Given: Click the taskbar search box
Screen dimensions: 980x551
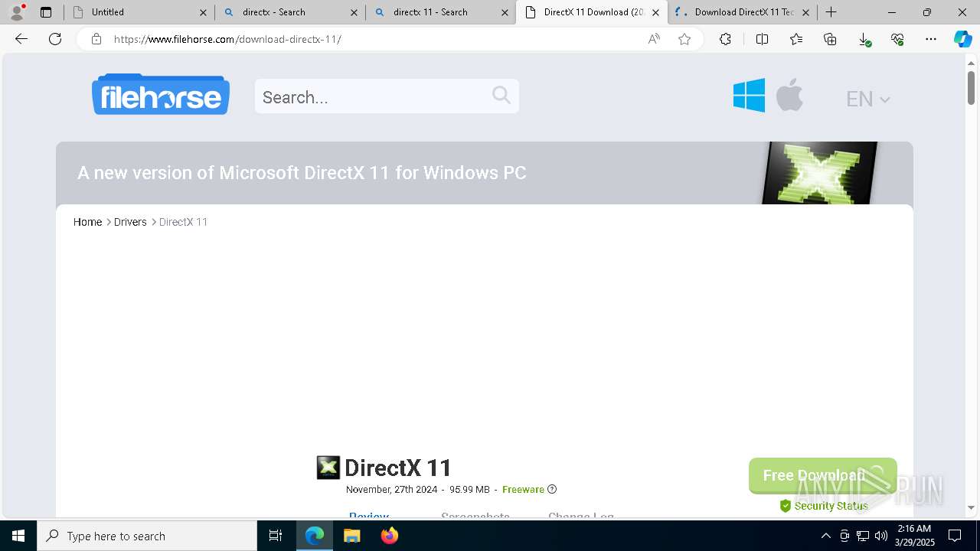Looking at the screenshot, I should pos(147,536).
